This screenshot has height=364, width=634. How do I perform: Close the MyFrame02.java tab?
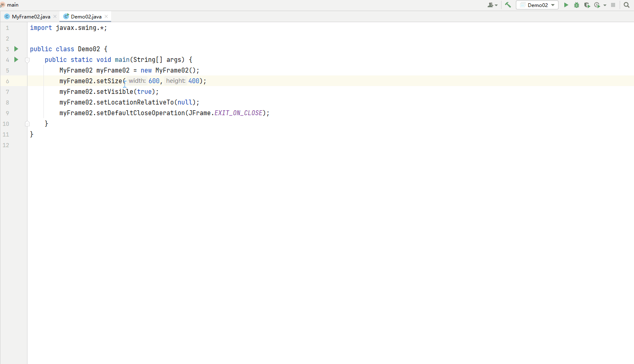click(55, 16)
